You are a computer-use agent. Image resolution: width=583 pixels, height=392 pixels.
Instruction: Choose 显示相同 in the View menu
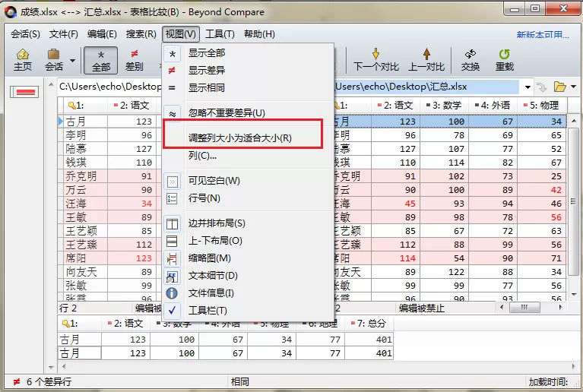(x=248, y=87)
